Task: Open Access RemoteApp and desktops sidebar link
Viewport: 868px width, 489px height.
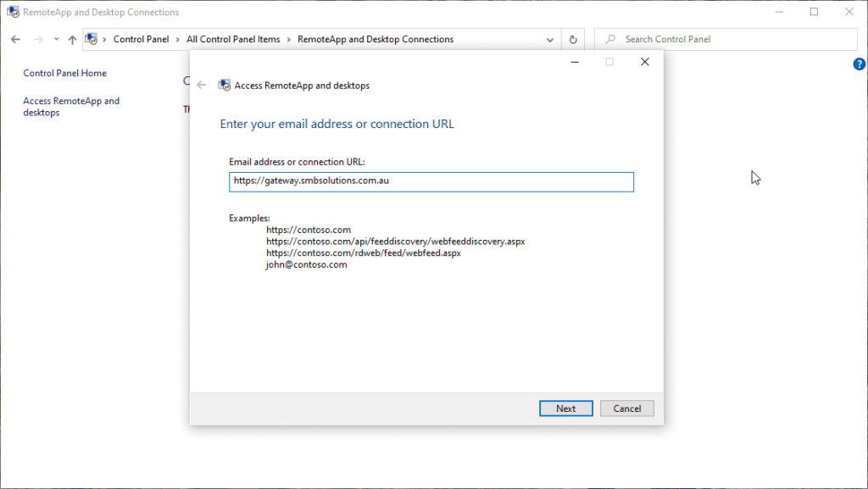Action: pos(71,106)
